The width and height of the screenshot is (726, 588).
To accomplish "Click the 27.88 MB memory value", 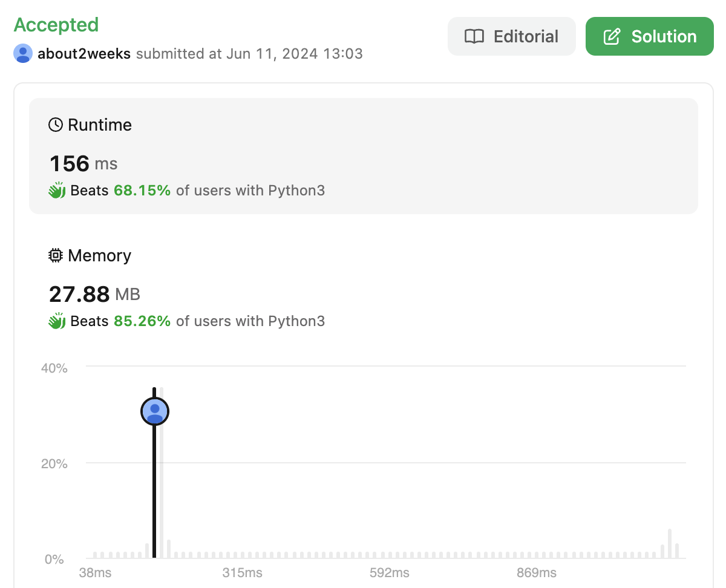I will (94, 295).
